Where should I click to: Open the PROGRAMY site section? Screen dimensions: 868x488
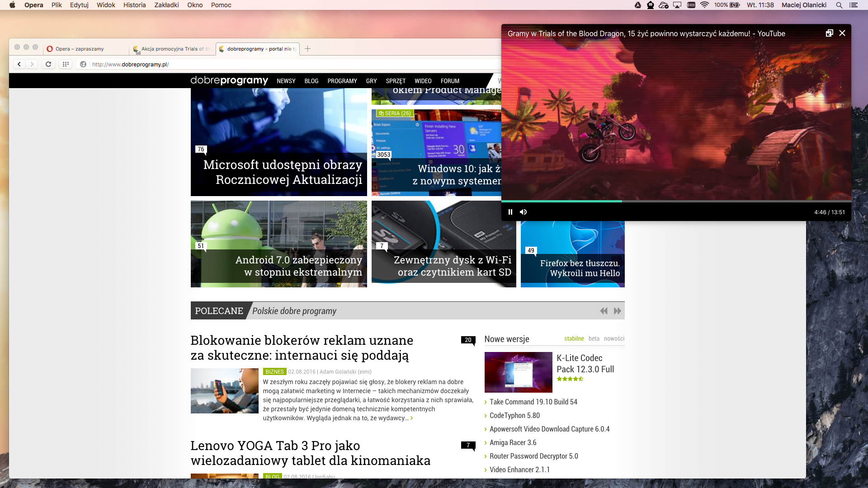(342, 81)
